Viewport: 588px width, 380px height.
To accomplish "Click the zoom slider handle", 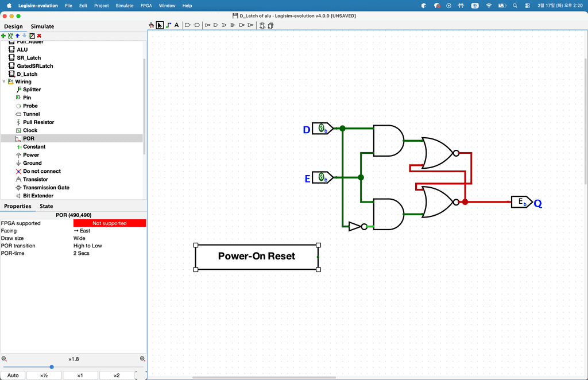I will (52, 367).
